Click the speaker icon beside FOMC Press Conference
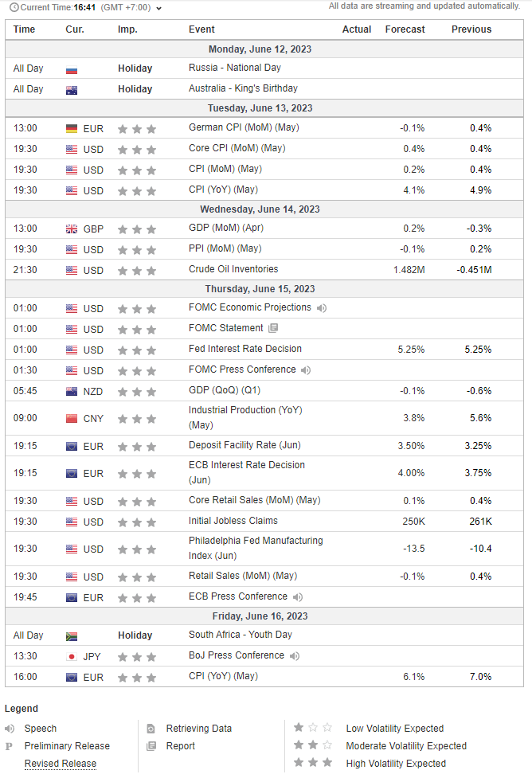 click(306, 370)
